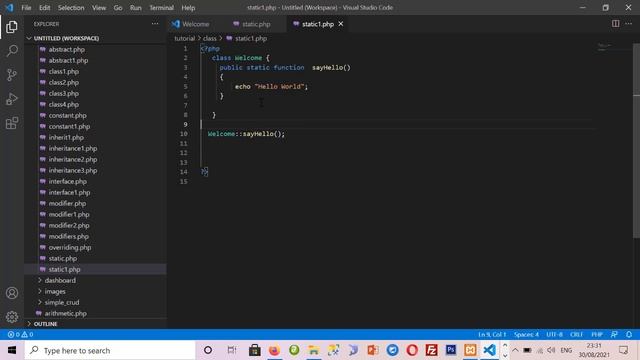Open the View menu
Image resolution: width=640 pixels, height=360 pixels.
99,7
